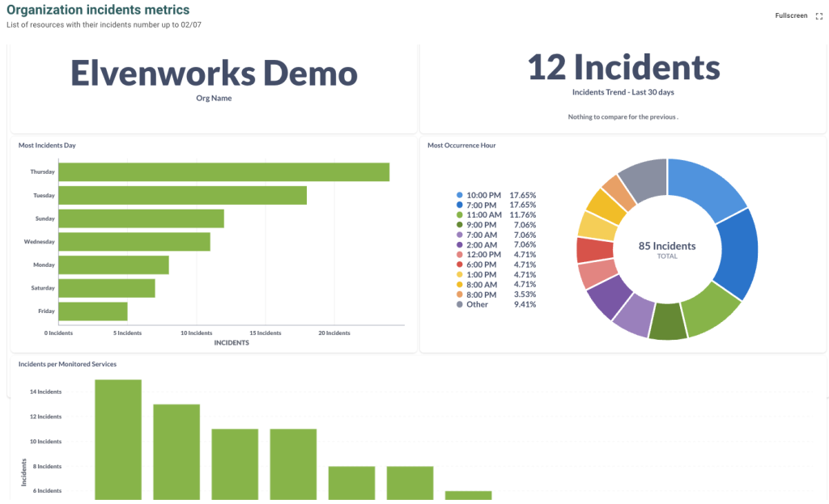Image resolution: width=829 pixels, height=504 pixels.
Task: Toggle the 9:00 PM legend dot
Action: [460, 225]
